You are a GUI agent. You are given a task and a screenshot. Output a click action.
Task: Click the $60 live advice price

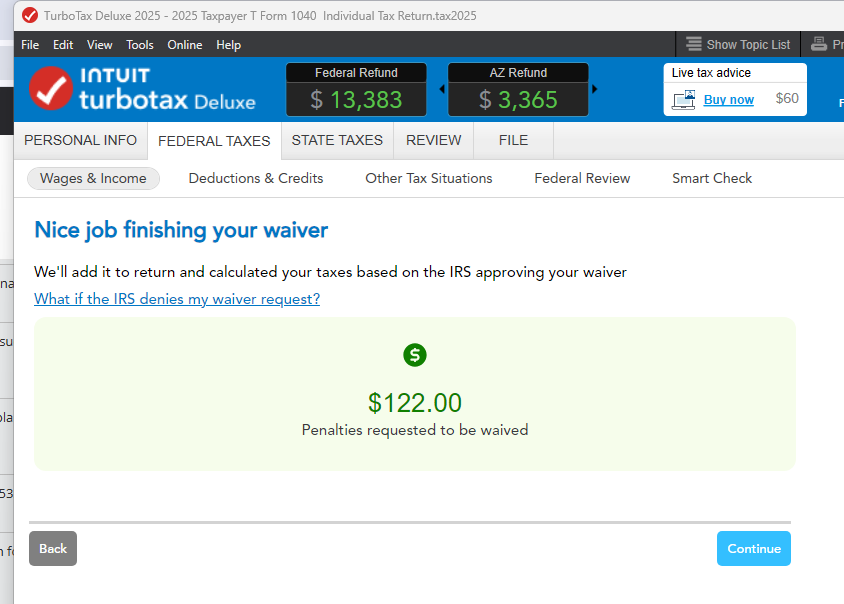tap(787, 99)
